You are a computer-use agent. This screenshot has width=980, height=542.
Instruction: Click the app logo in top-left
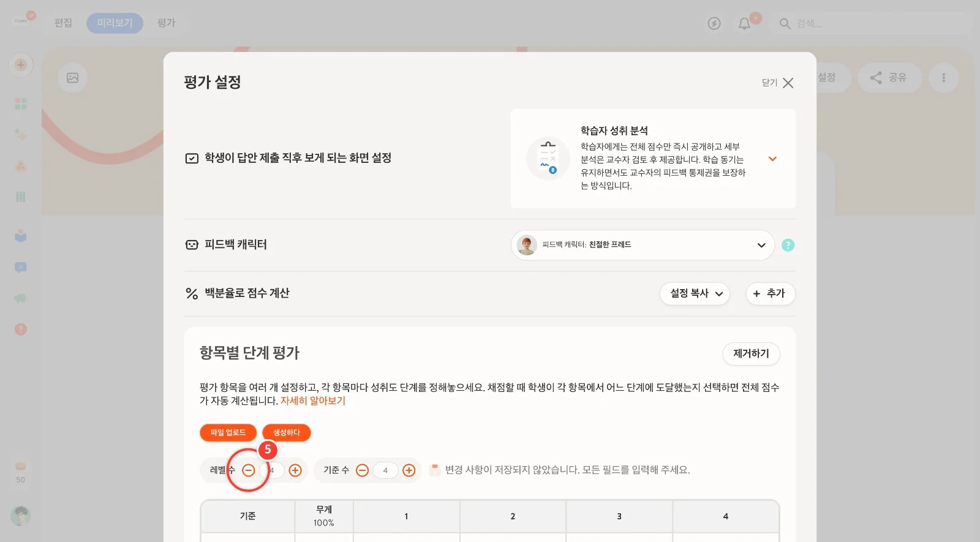click(x=21, y=21)
